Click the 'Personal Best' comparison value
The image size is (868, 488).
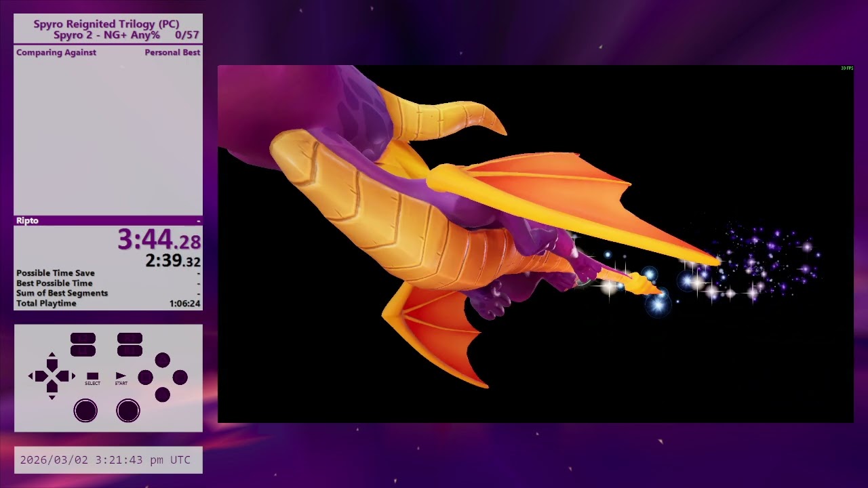pos(172,52)
